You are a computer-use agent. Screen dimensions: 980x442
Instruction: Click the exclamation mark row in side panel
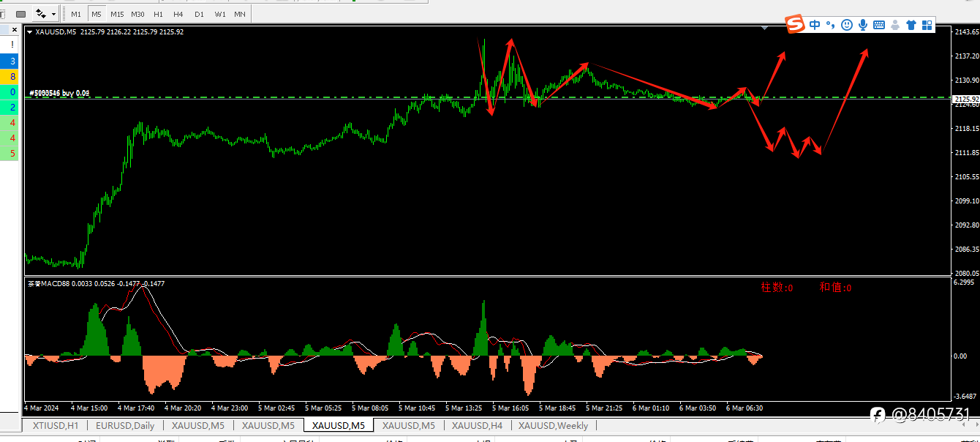coord(10,45)
